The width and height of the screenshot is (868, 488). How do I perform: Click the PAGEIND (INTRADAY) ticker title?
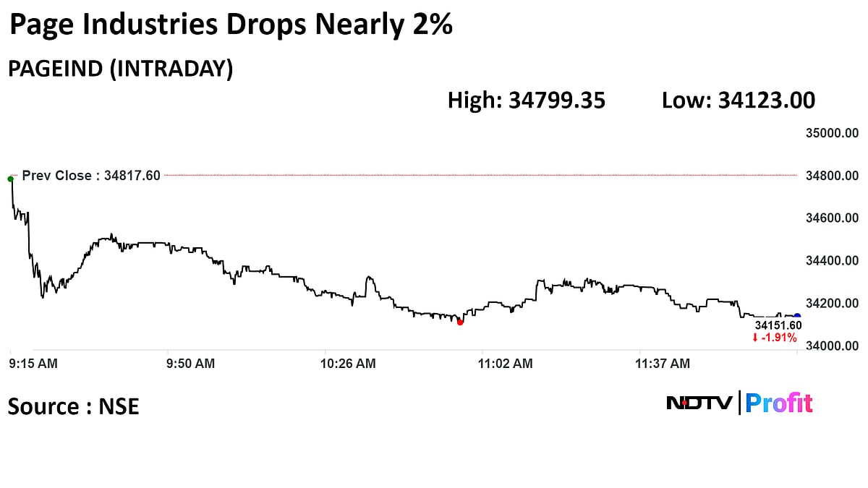(x=120, y=69)
